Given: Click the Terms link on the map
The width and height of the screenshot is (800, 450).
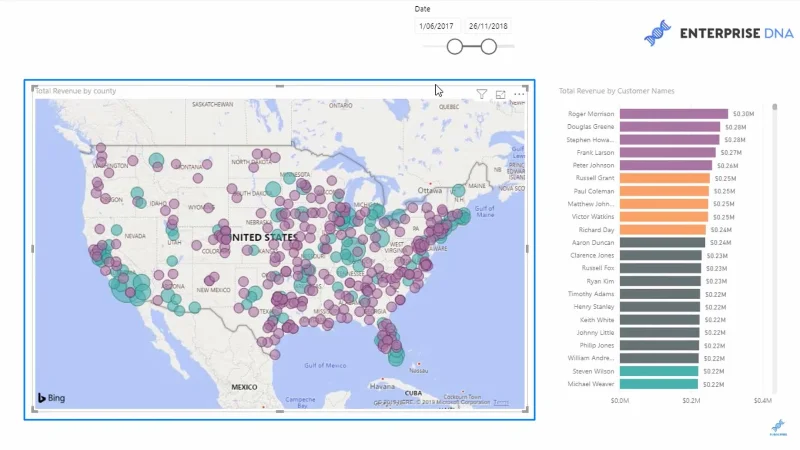Looking at the screenshot, I should [x=501, y=402].
